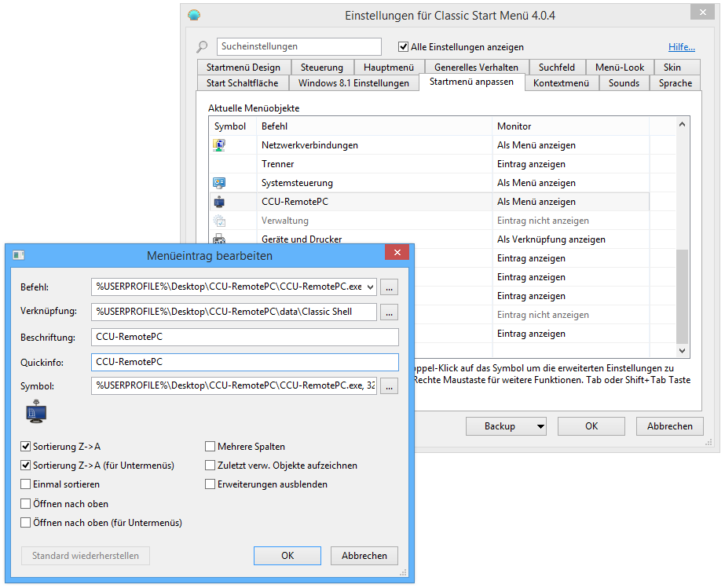Click the Verknüpfung path field
Image resolution: width=725 pixels, height=588 pixels.
point(234,312)
